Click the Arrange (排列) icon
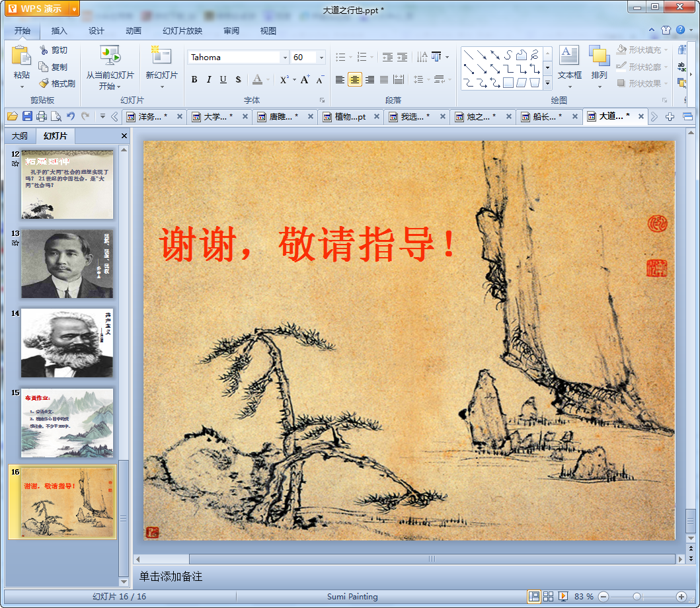 pos(599,56)
